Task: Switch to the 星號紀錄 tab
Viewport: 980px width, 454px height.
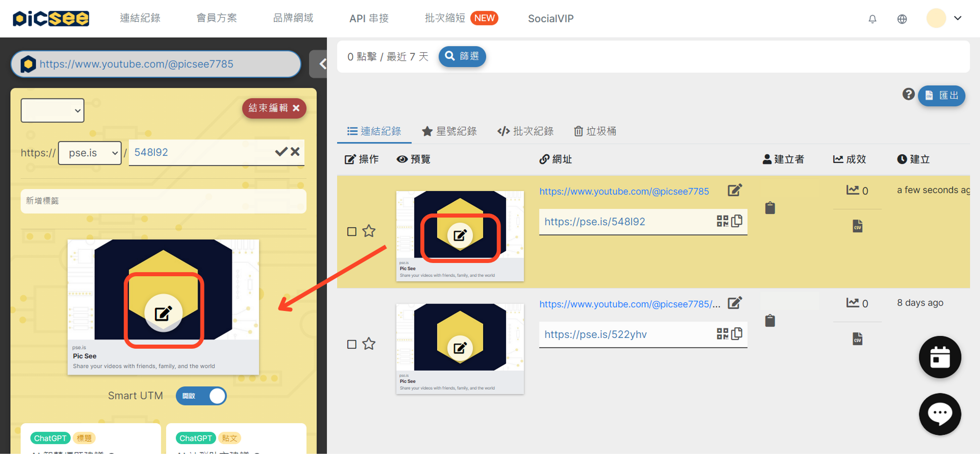Action: (x=449, y=131)
